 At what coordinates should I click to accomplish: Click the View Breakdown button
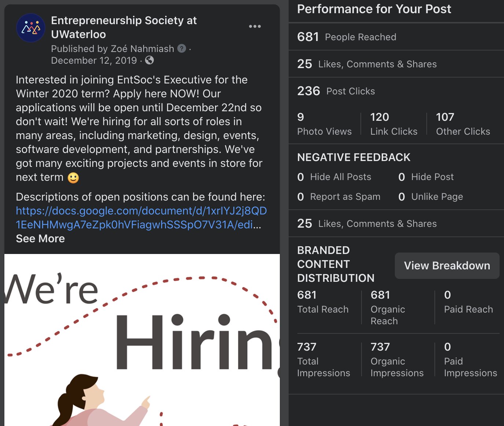(447, 266)
